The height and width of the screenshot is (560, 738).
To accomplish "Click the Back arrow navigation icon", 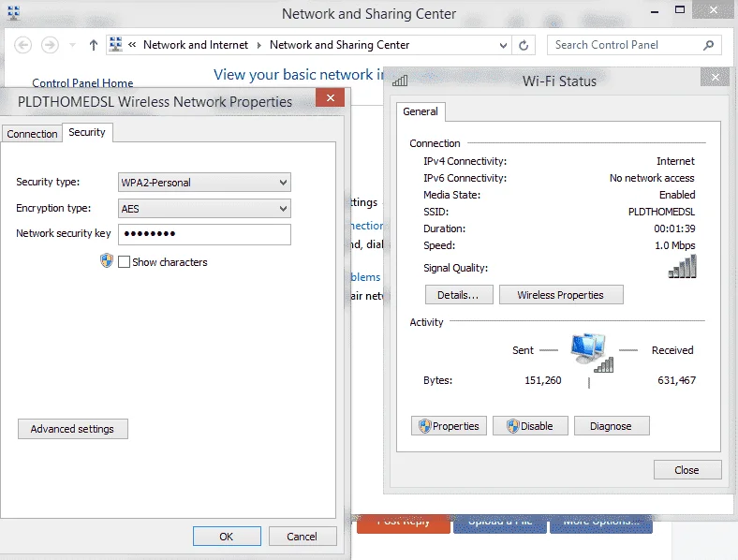I will [22, 45].
